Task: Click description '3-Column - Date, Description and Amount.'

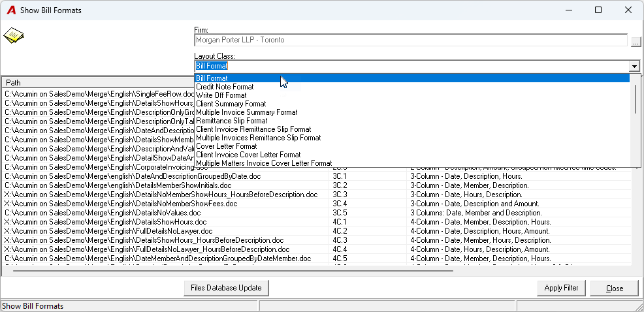Action: tap(474, 204)
